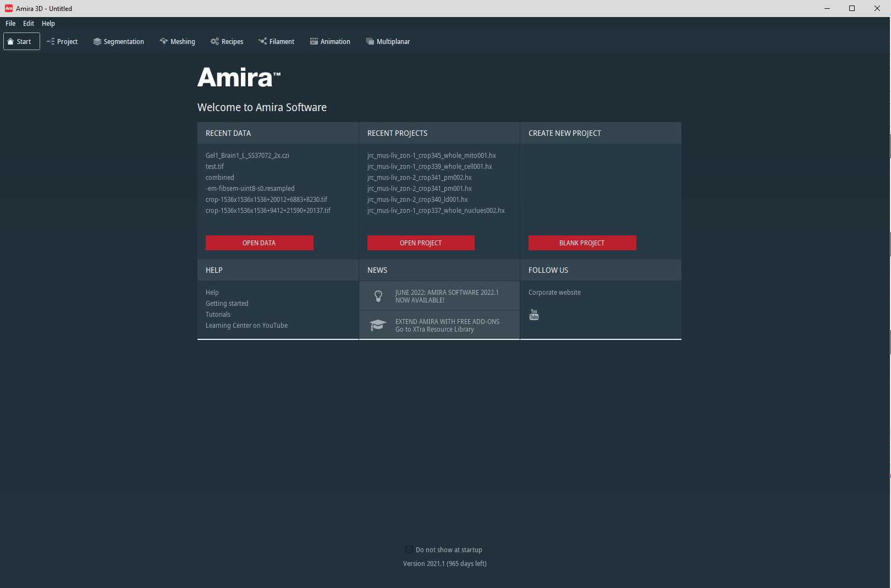Open the File menu
Viewport: 891px width, 588px height.
click(10, 23)
